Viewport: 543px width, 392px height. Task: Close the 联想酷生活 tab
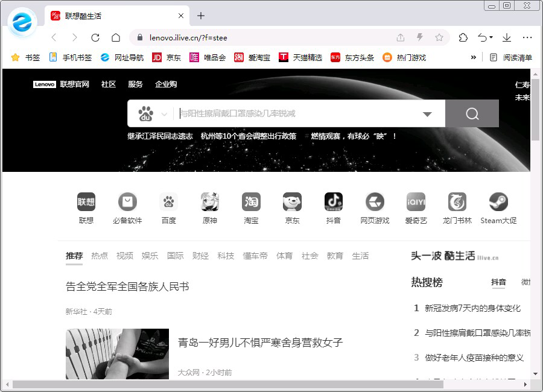coord(181,16)
